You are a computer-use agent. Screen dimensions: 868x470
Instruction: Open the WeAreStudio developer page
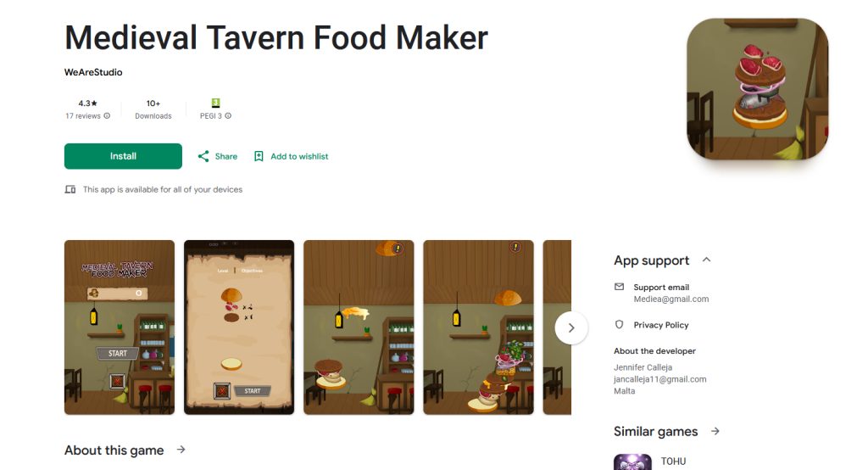click(93, 72)
